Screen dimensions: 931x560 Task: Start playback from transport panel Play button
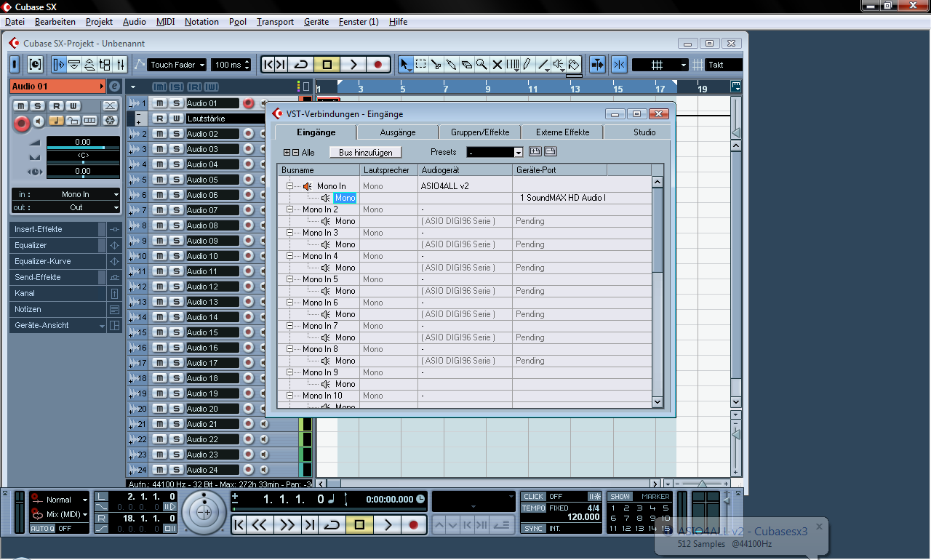388,524
